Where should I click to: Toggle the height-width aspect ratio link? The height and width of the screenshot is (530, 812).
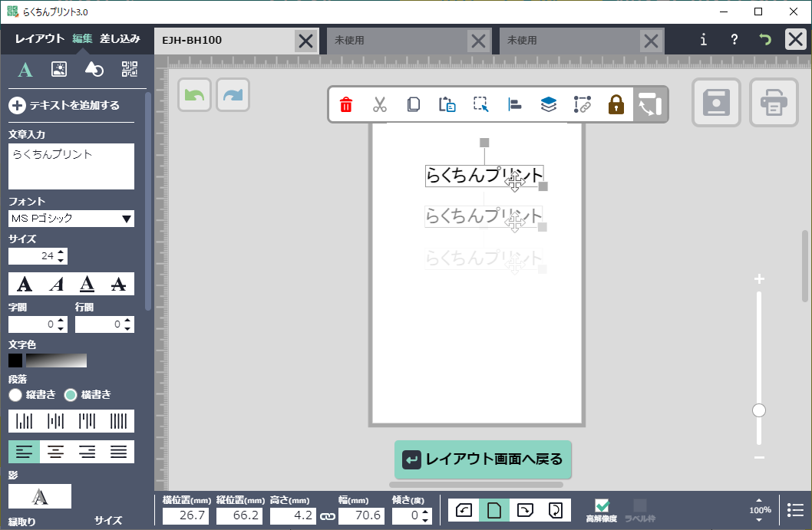click(x=327, y=516)
